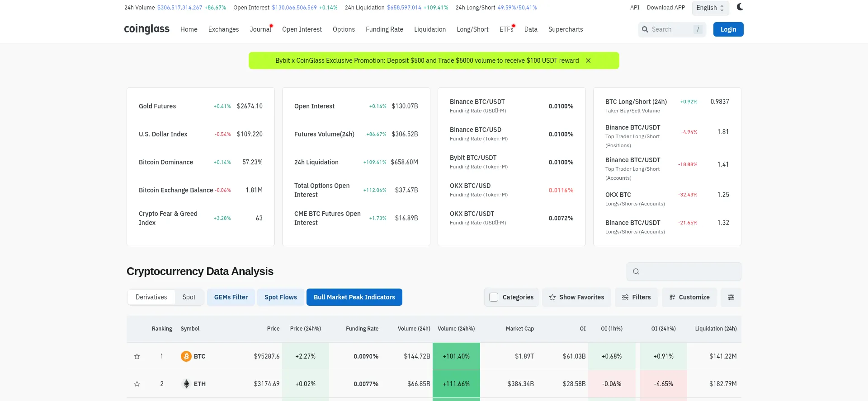Open Binance BTC/USD funding rate row
868x401 pixels.
click(512, 134)
